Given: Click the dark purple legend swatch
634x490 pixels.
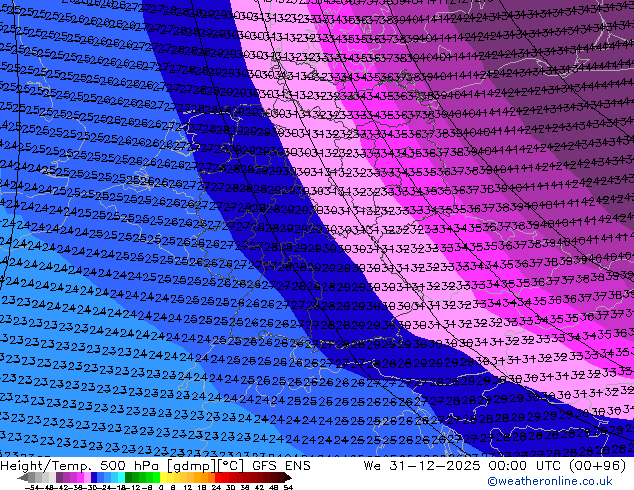Looking at the screenshot, I should click(59, 477).
